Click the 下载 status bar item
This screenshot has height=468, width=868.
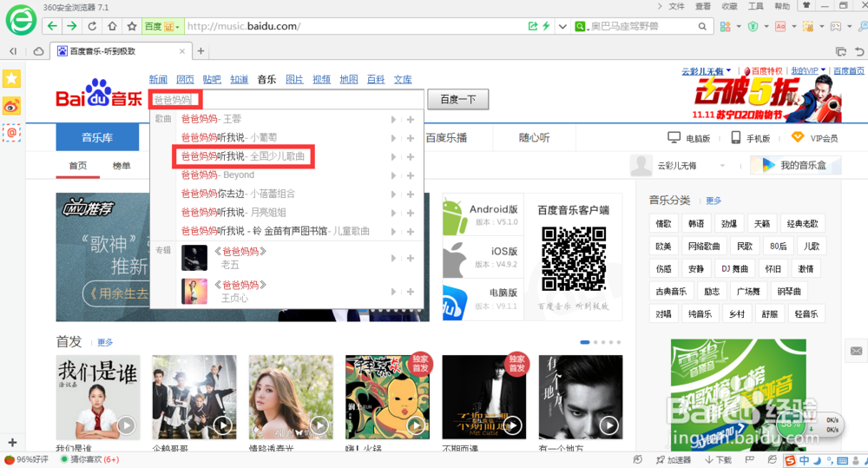click(x=719, y=459)
